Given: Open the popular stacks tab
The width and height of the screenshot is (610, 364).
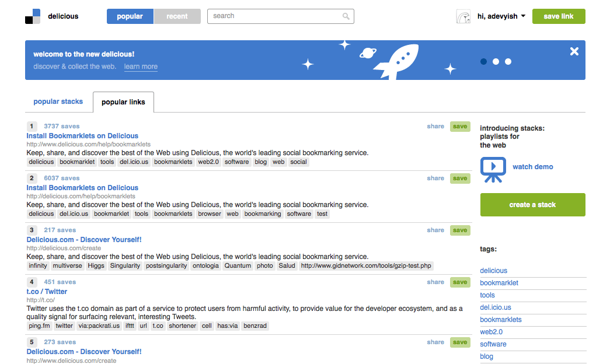Looking at the screenshot, I should 58,101.
